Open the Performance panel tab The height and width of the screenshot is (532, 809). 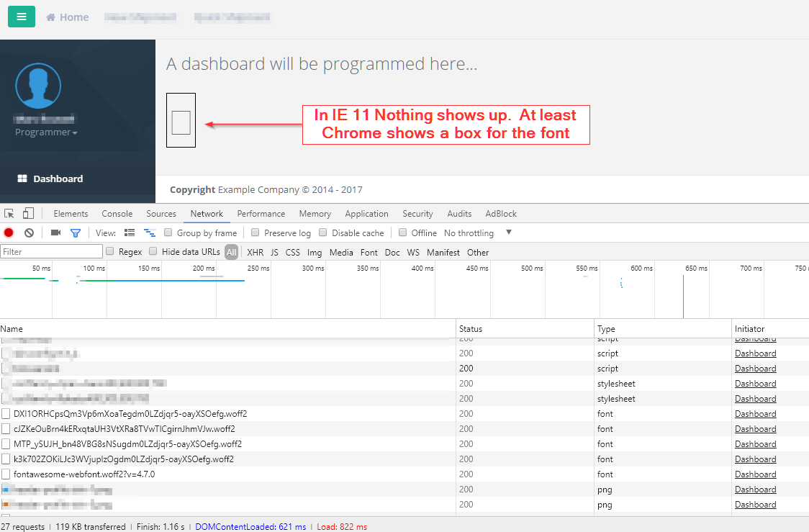click(261, 213)
